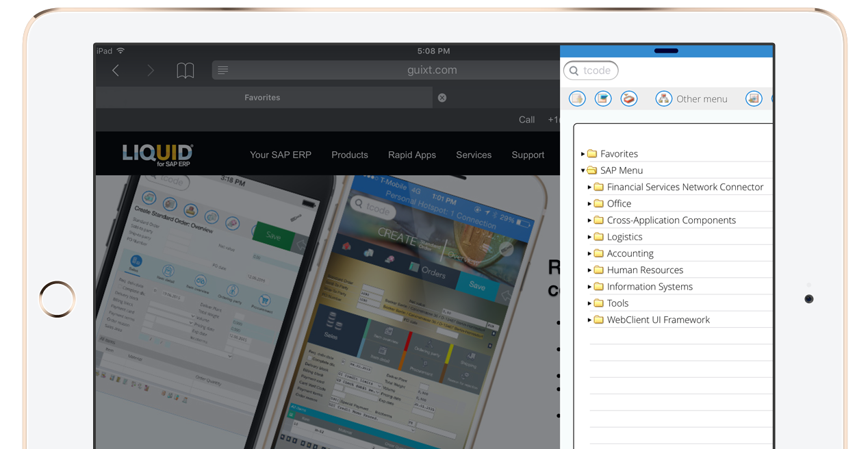Open the Support menu
Viewport: 868px width, 449px height.
[x=528, y=155]
